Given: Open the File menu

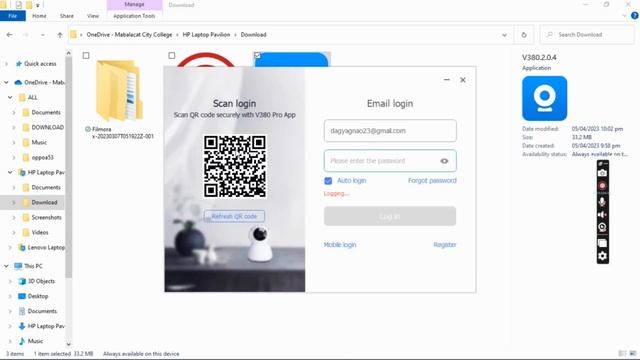Looking at the screenshot, I should point(13,16).
